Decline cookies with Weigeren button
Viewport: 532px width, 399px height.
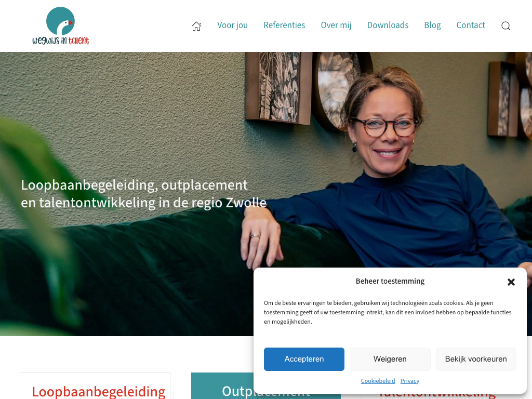[390, 359]
